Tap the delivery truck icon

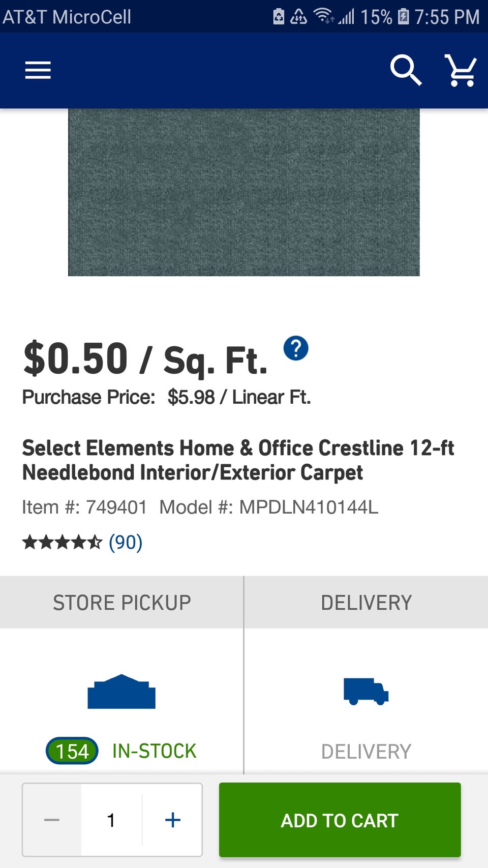point(366,692)
